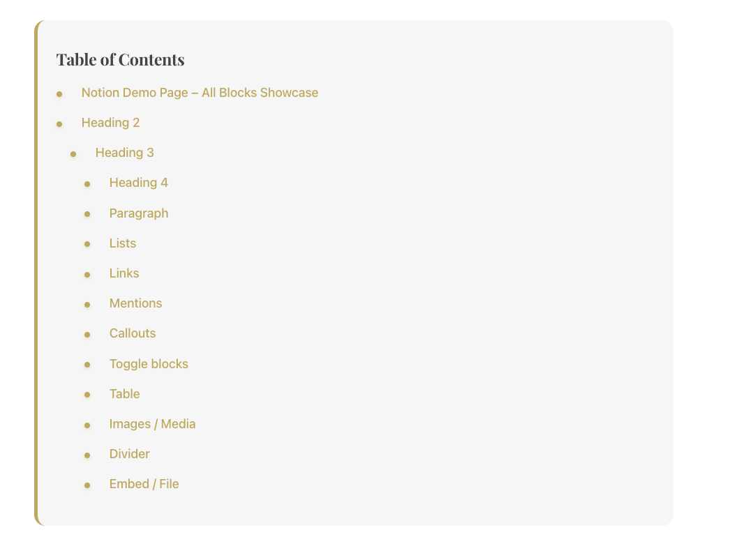Go to the Divider section

129,453
